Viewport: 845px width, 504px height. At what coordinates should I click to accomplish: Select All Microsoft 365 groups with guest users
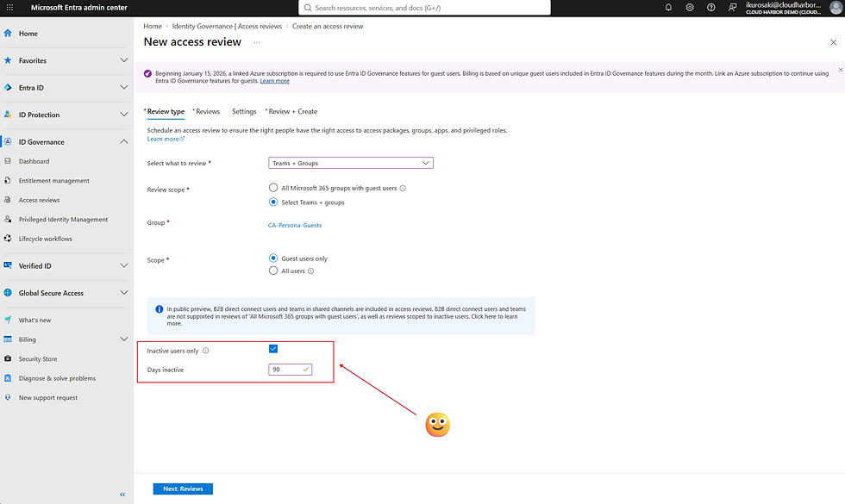point(273,188)
